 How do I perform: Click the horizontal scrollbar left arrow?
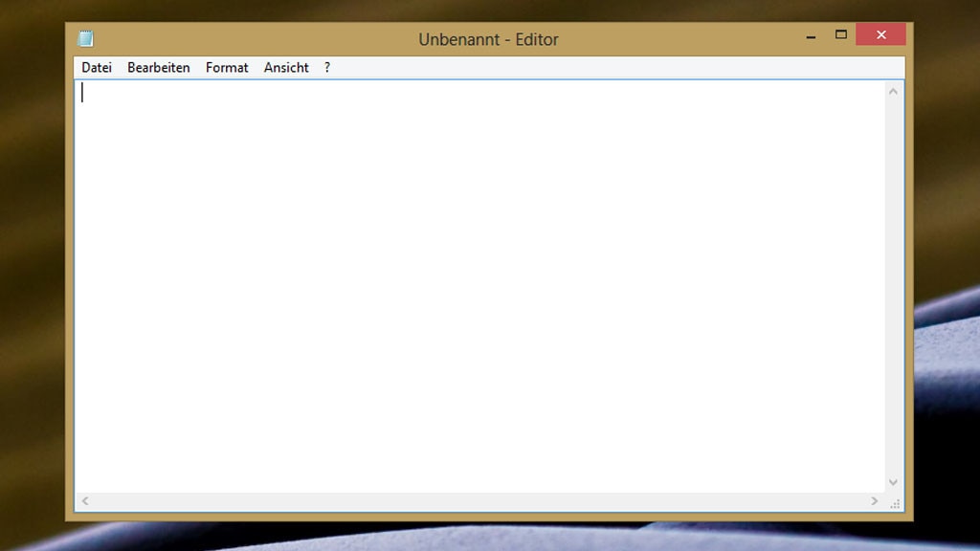pos(84,500)
